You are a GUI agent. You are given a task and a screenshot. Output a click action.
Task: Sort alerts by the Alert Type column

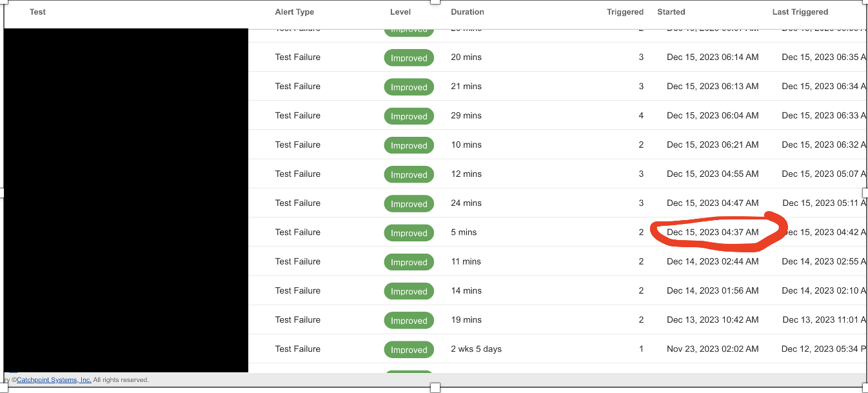pyautogui.click(x=294, y=12)
